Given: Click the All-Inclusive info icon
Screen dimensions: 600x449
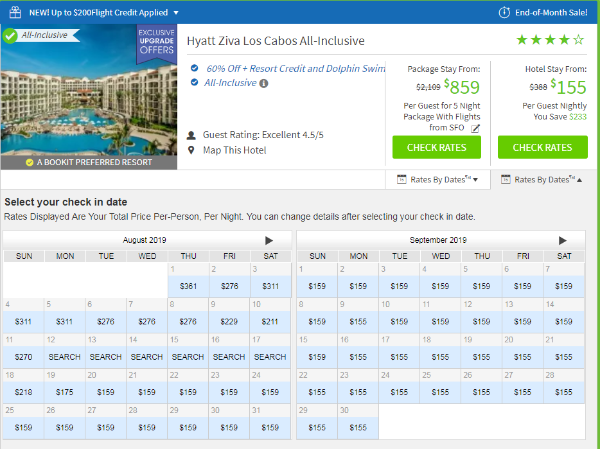Looking at the screenshot, I should point(264,83).
